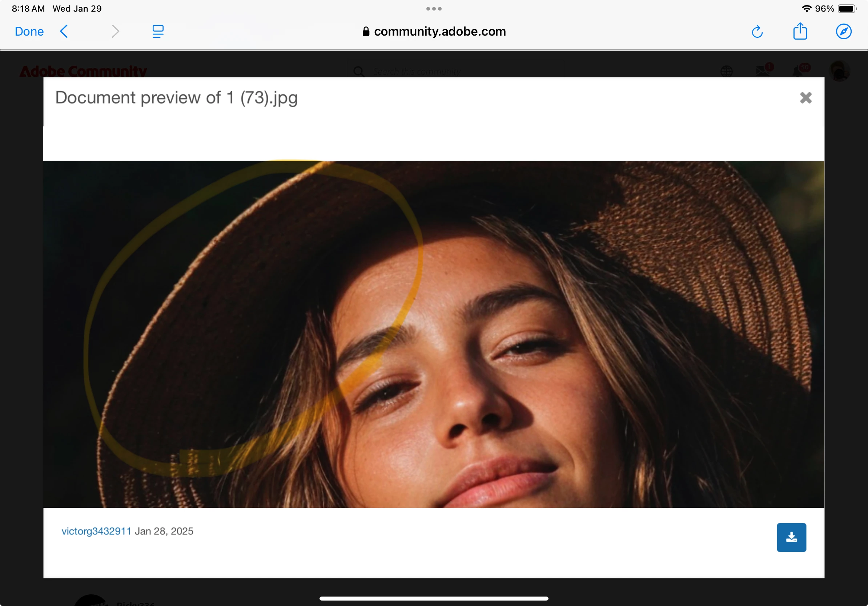Close the document preview dialog
868x606 pixels.
tap(805, 98)
